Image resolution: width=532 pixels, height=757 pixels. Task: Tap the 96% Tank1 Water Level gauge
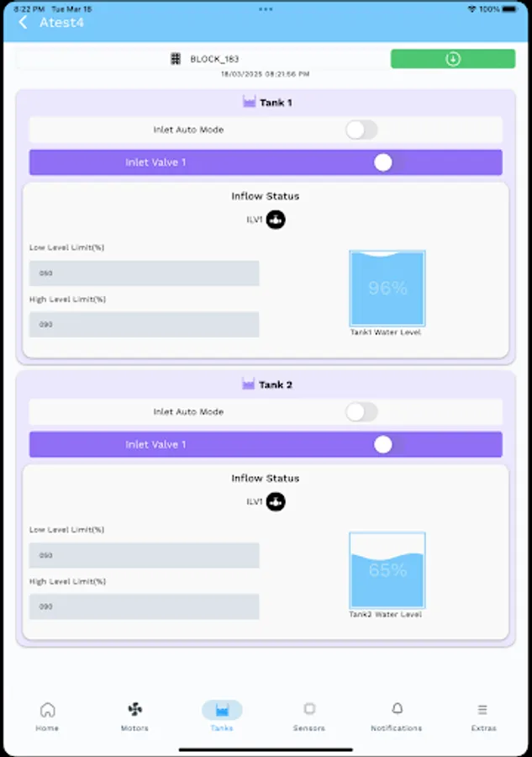pos(387,289)
